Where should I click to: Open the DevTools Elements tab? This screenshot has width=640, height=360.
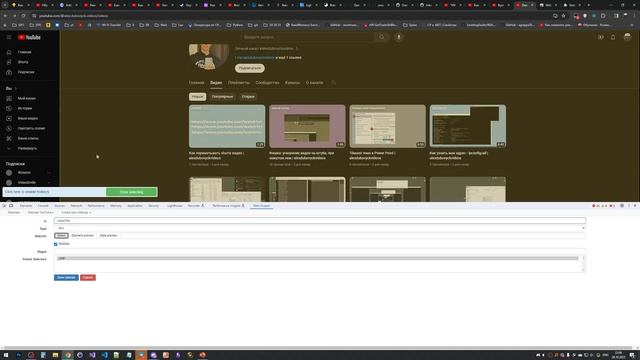tap(26, 206)
